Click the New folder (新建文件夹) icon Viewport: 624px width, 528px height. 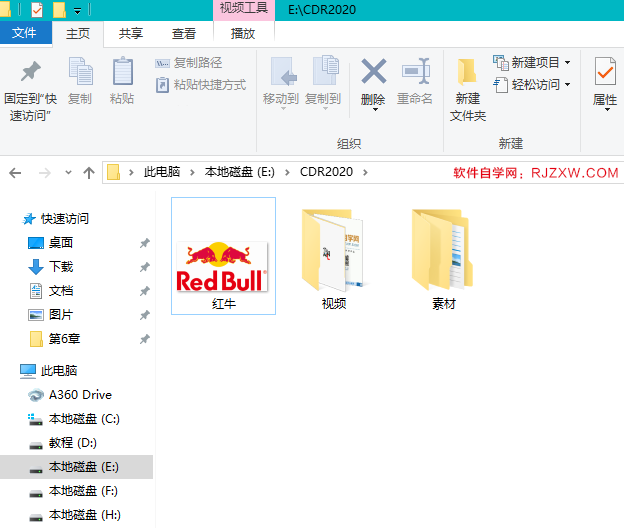point(467,72)
